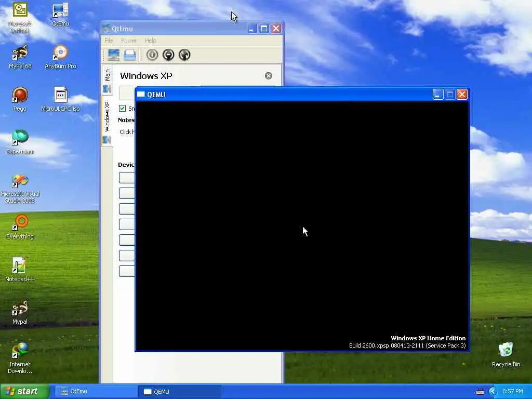Select the Windows XP vertical tab

pos(107,122)
